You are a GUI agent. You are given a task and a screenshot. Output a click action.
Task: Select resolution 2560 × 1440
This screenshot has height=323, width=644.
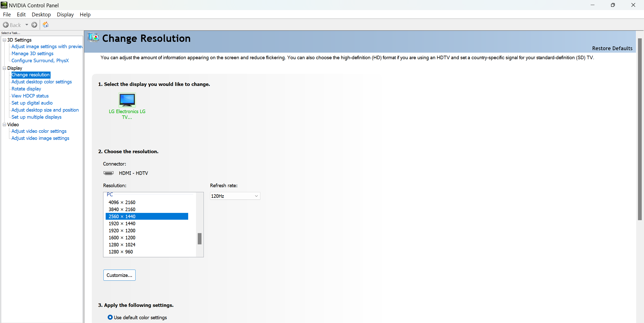(147, 216)
